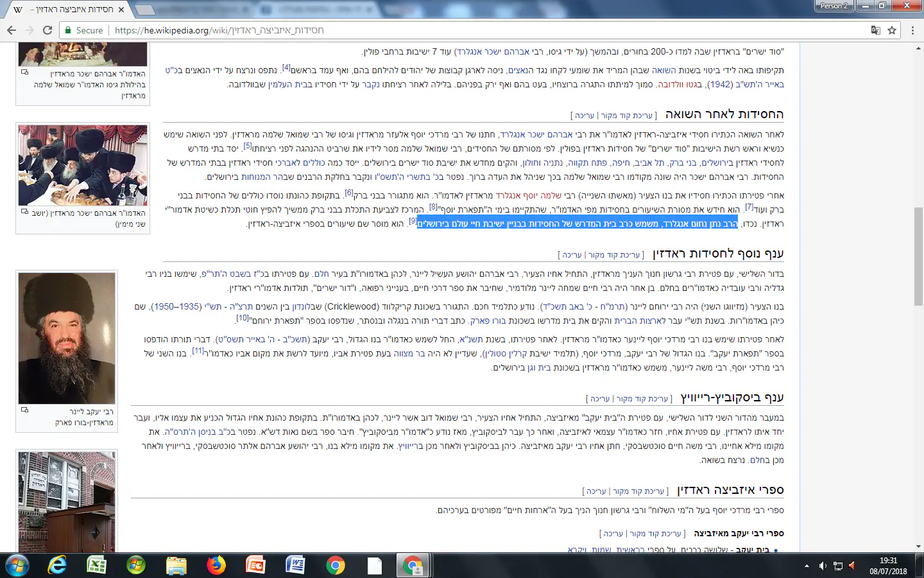This screenshot has width=924, height=578.
Task: Click the browser back arrow
Action: point(12,30)
